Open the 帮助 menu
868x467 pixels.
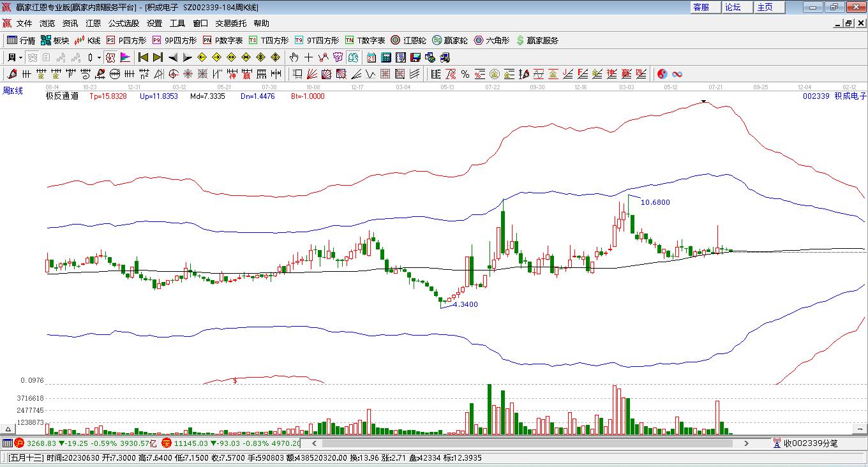tap(262, 24)
